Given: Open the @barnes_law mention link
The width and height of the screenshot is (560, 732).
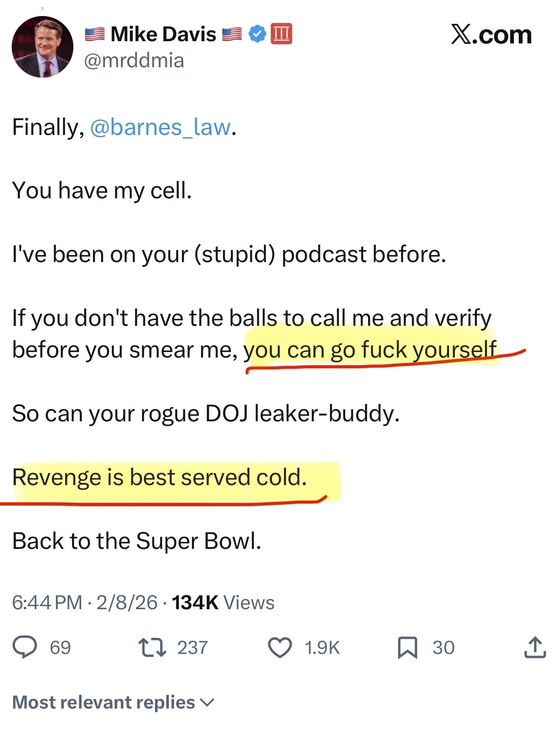Looking at the screenshot, I should coord(160,127).
